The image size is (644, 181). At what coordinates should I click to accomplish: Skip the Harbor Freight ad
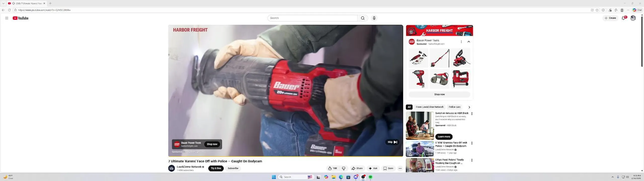pos(392,142)
